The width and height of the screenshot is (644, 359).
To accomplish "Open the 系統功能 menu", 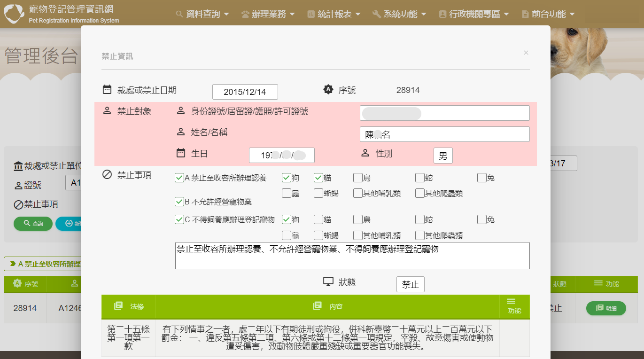I will (399, 14).
